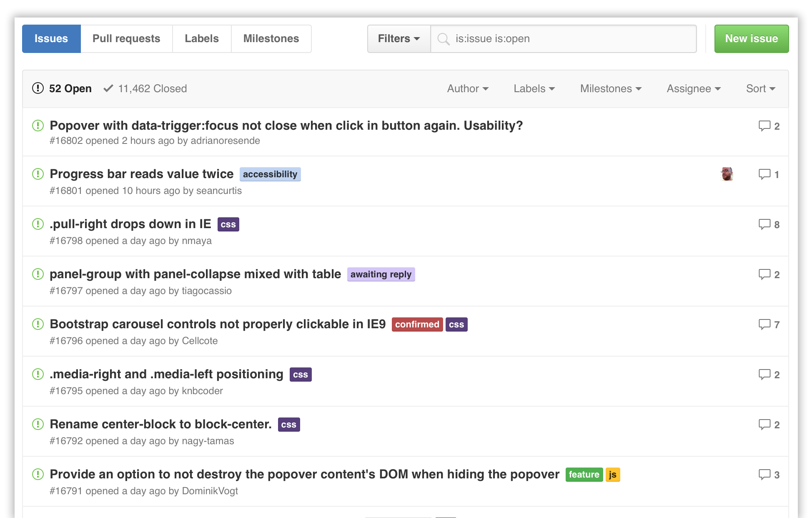Click the comment icon on .pull-right issue
Image resolution: width=812 pixels, height=518 pixels.
pyautogui.click(x=764, y=224)
